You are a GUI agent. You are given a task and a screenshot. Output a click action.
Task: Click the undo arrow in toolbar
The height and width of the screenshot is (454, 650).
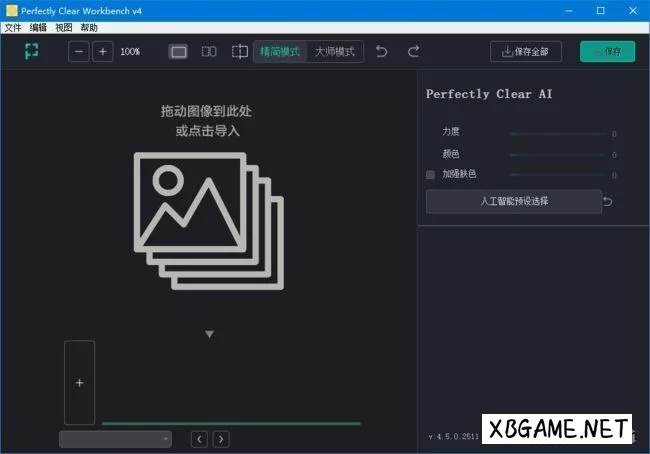click(x=381, y=51)
